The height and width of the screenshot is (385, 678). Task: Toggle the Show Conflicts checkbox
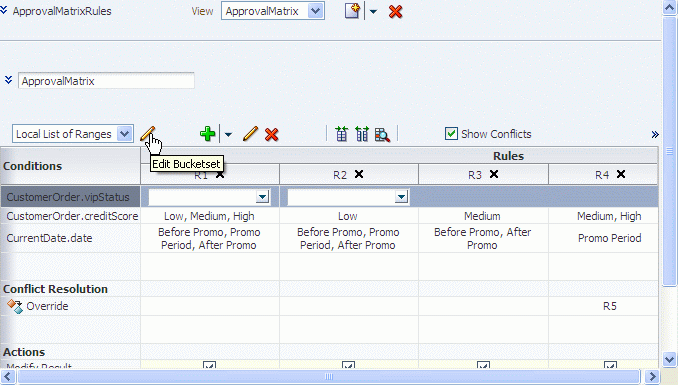(x=451, y=134)
